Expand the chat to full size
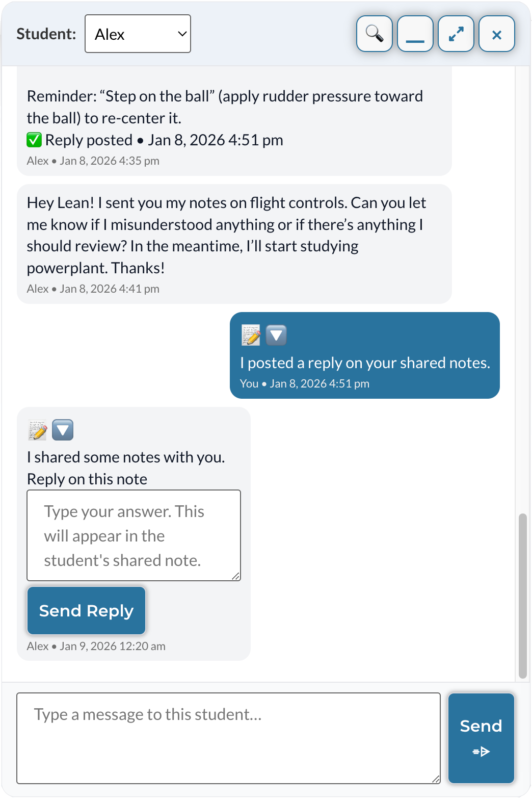 (x=456, y=34)
